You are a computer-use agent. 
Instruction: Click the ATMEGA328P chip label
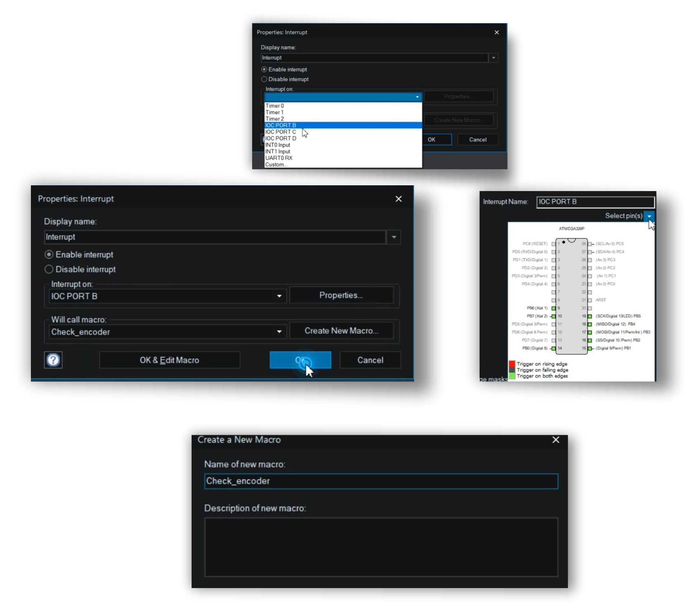pyautogui.click(x=571, y=229)
